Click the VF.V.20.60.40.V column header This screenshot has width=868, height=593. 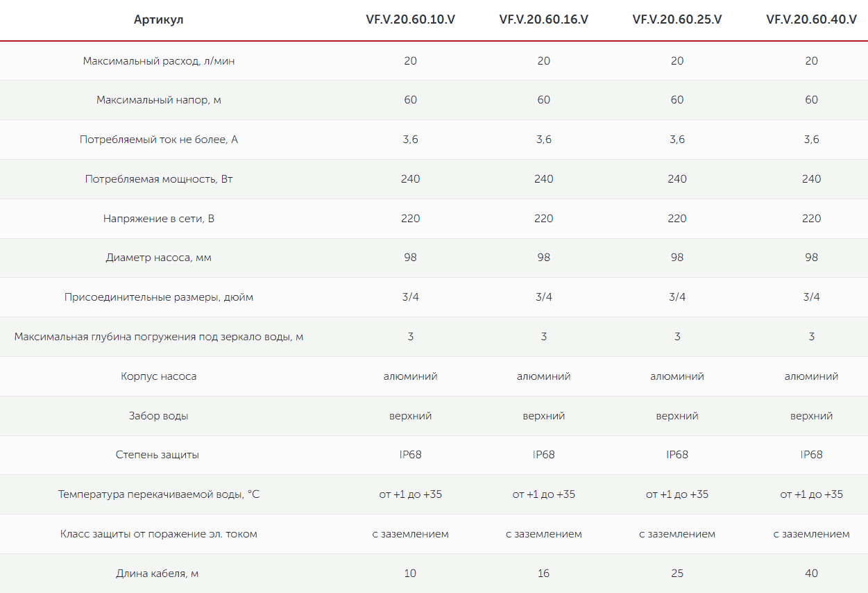pyautogui.click(x=811, y=19)
